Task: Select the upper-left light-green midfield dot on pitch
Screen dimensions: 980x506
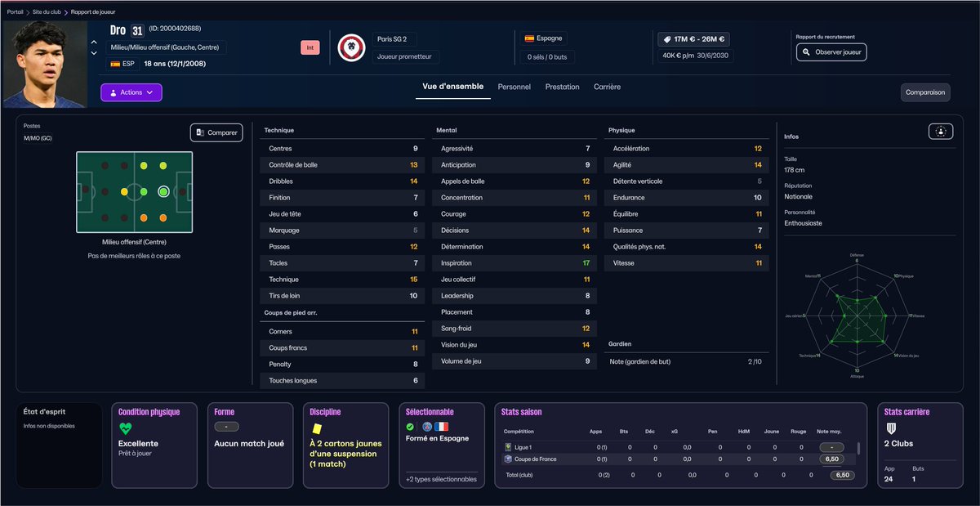Action: (144, 166)
